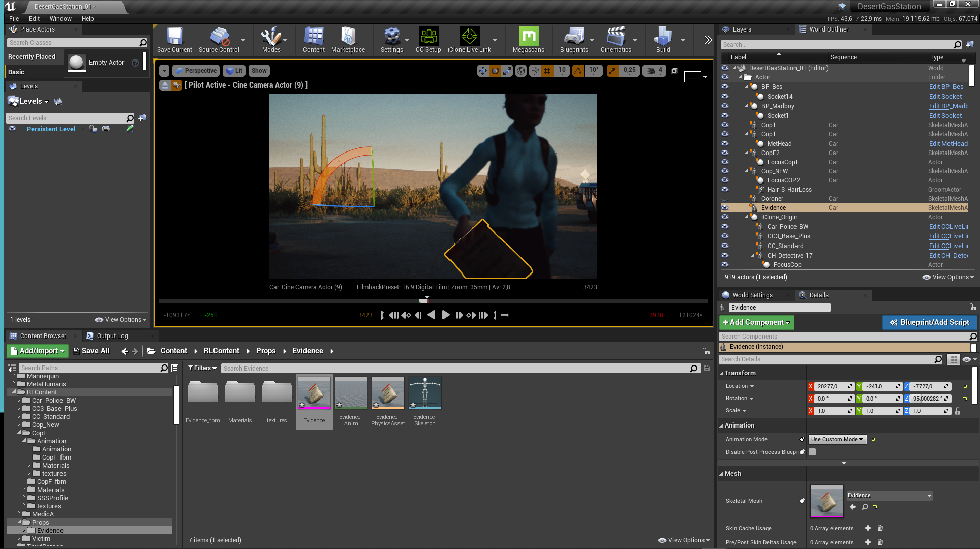Open the Content toolbar icon
Viewport: 980px width, 549px height.
tap(314, 40)
